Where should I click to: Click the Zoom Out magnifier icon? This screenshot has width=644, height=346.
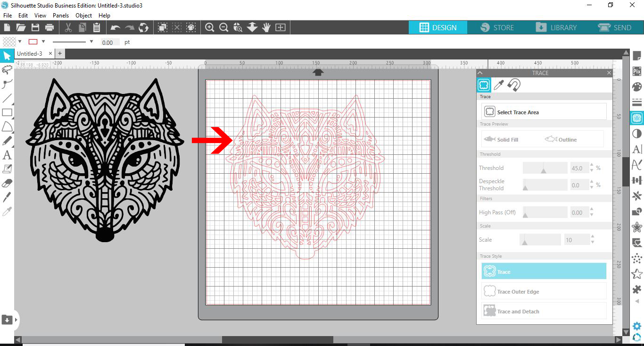[x=224, y=27]
